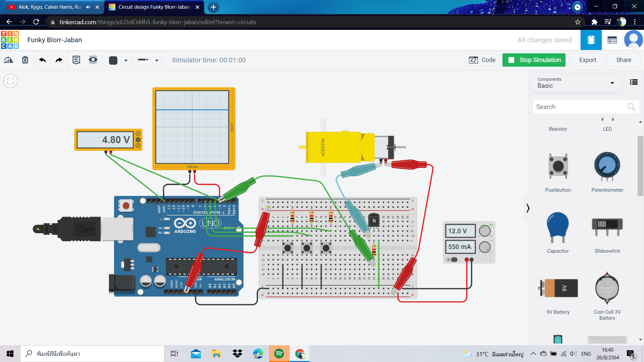Screen dimensions: 644x362
Task: Click the middle breadboard pushbutton
Action: (x=307, y=248)
